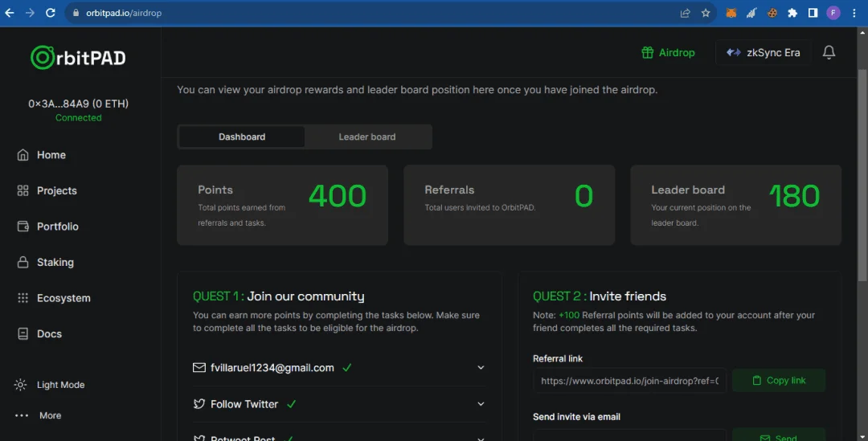Click wallet address 0x3A...84A9
Viewport: 868px width, 441px height.
click(x=78, y=104)
